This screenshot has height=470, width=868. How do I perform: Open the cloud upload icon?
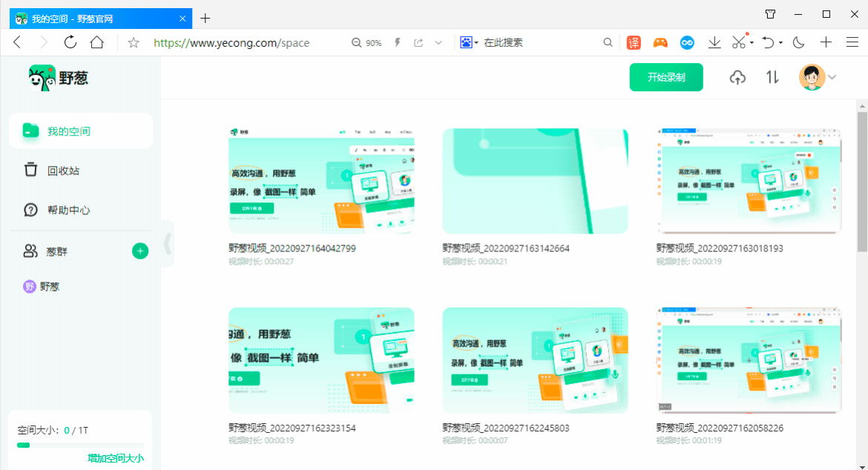(x=737, y=77)
